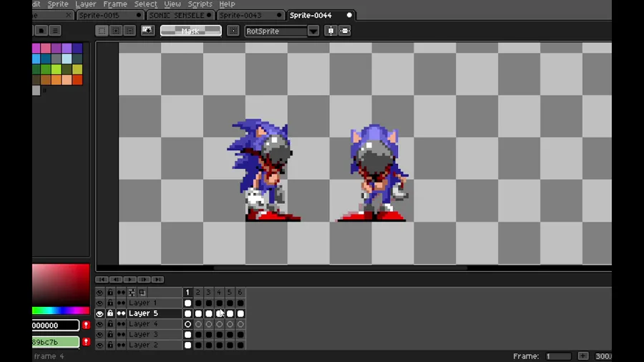Click the Mask color button
The height and width of the screenshot is (362, 644).
click(x=190, y=31)
